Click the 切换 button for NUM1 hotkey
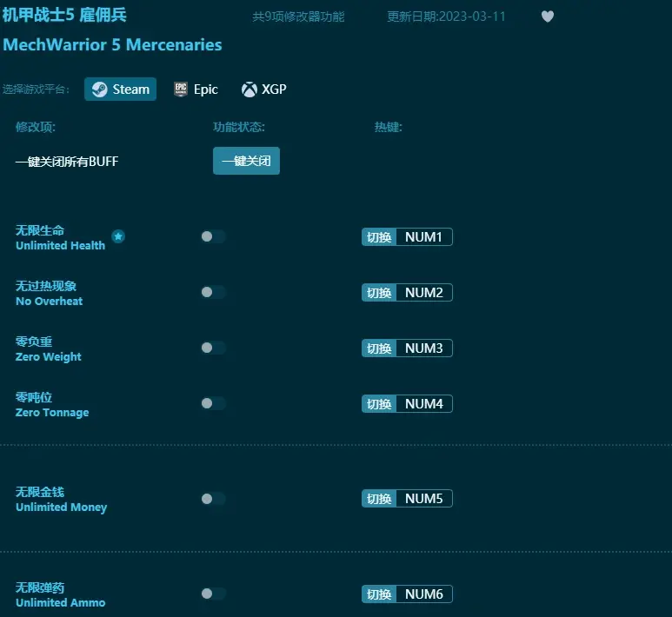Image resolution: width=672 pixels, height=617 pixels. (x=379, y=237)
